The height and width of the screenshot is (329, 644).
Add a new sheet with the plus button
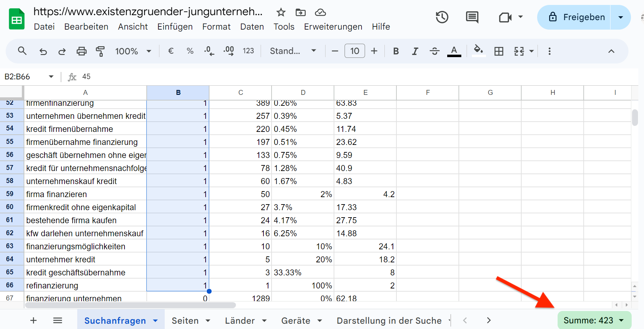[34, 320]
